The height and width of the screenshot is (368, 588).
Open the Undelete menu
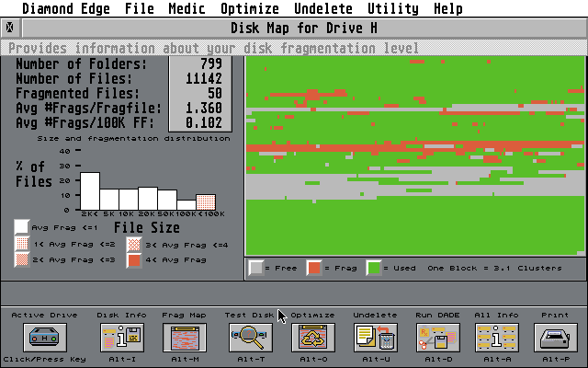click(322, 8)
